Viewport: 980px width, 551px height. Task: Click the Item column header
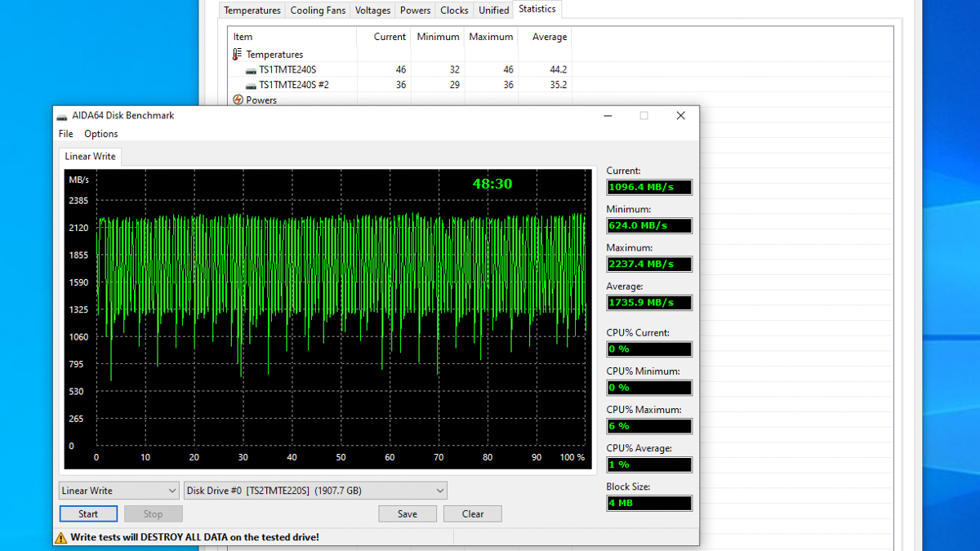(x=292, y=37)
